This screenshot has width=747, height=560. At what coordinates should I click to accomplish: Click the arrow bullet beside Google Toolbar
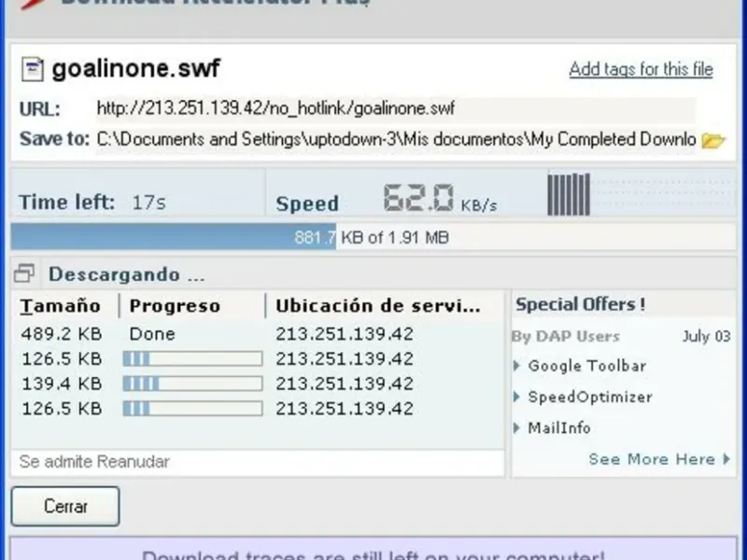[x=518, y=366]
